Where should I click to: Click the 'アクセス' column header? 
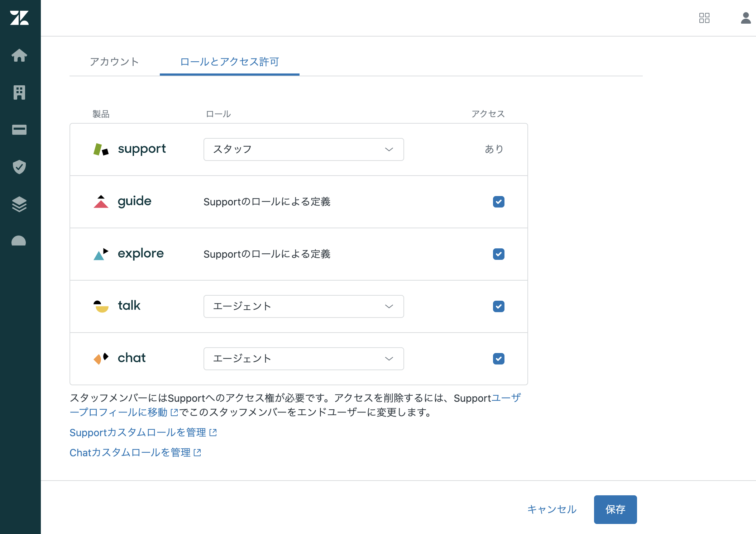pos(488,114)
